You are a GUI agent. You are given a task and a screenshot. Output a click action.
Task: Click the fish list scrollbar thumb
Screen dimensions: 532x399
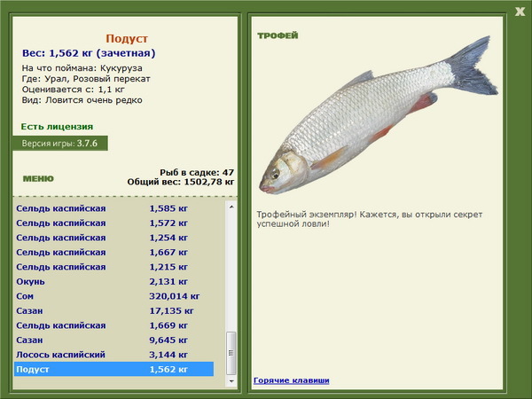click(231, 353)
